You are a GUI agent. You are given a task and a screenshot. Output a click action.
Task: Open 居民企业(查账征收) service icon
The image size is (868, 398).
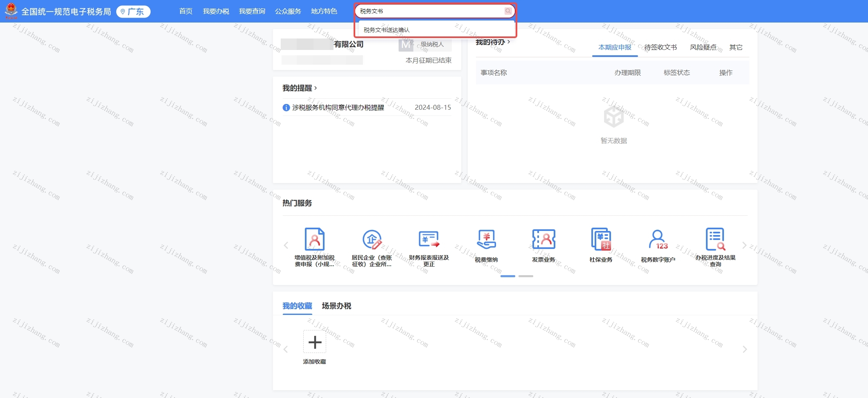click(x=372, y=239)
